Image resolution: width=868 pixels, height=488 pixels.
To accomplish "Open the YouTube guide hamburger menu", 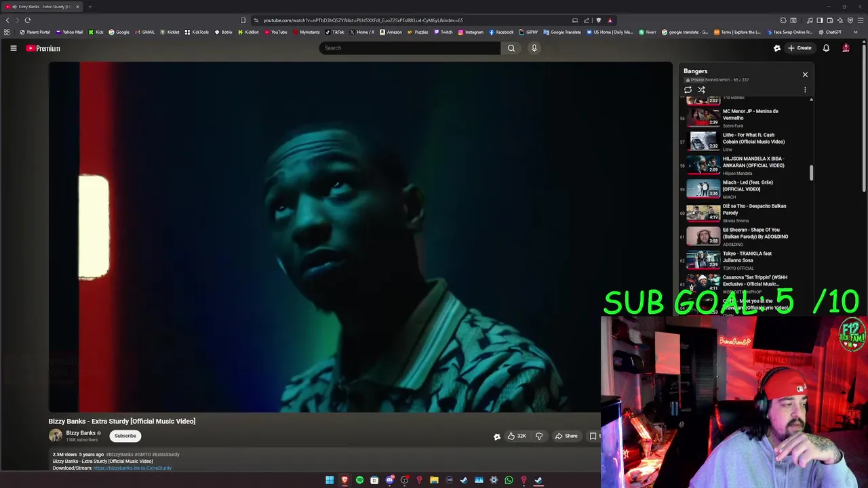I will 13,48.
